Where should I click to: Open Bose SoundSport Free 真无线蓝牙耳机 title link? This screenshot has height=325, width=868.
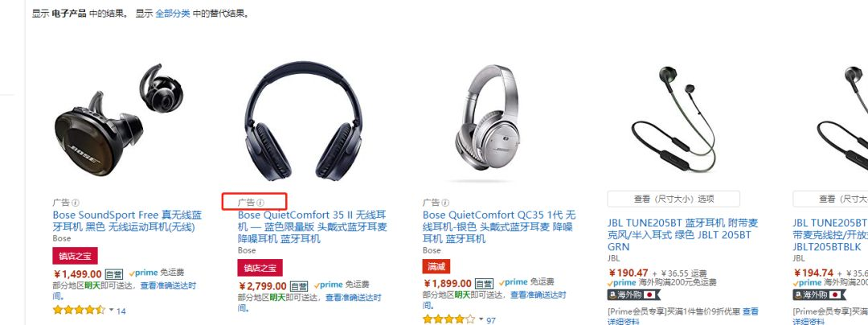tap(127, 221)
